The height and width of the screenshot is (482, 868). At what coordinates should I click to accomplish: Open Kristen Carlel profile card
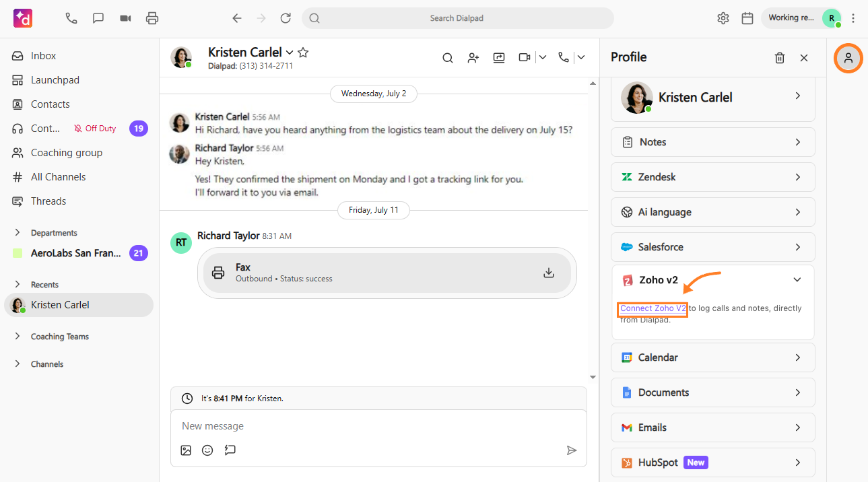(713, 98)
